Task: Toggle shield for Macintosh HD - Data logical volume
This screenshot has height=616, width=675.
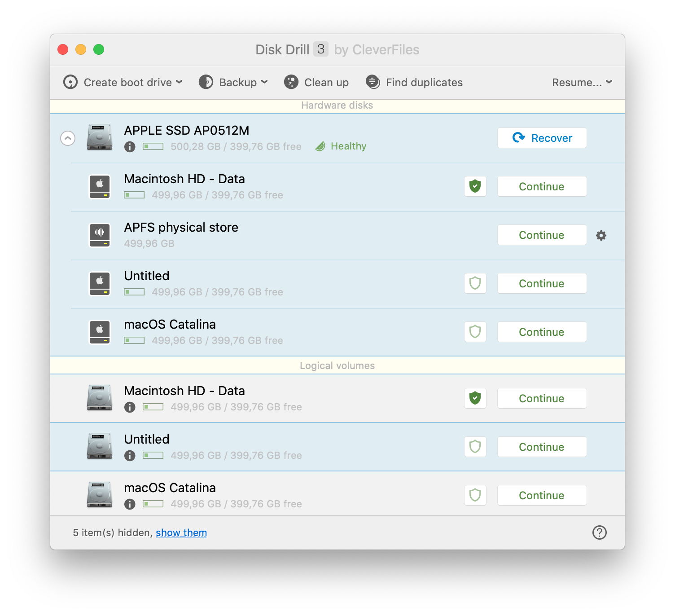Action: coord(475,398)
